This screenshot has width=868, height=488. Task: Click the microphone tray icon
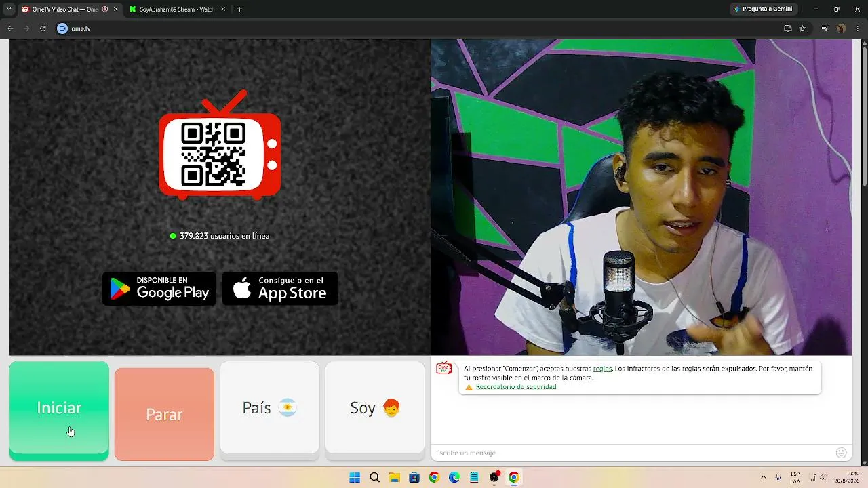pyautogui.click(x=778, y=477)
